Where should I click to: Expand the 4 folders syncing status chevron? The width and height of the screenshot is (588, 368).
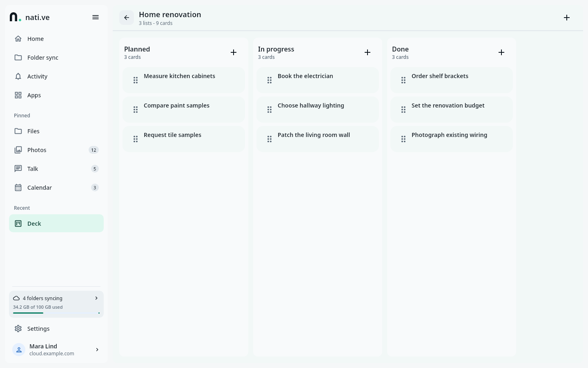pos(96,298)
